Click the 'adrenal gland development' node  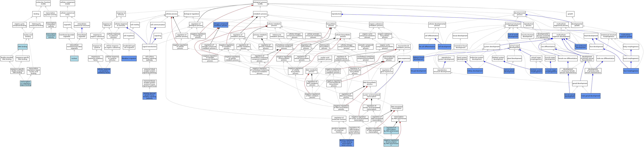tap(509, 71)
